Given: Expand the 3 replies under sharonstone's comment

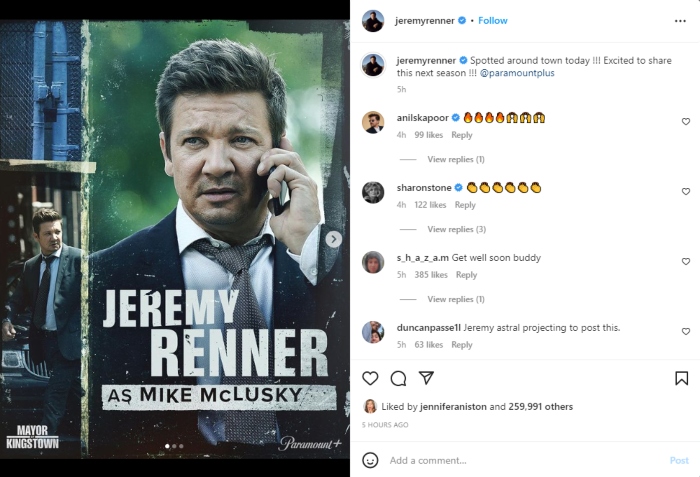Looking at the screenshot, I should coord(456,229).
